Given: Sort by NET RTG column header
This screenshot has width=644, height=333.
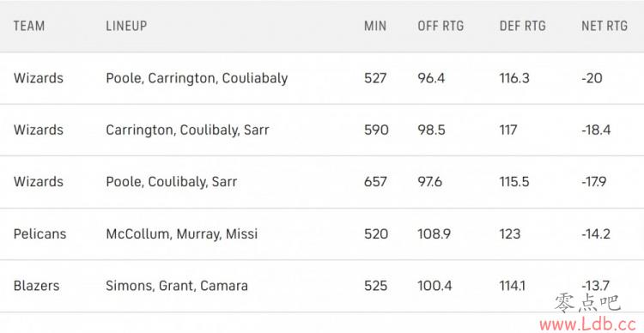Looking at the screenshot, I should point(605,27).
